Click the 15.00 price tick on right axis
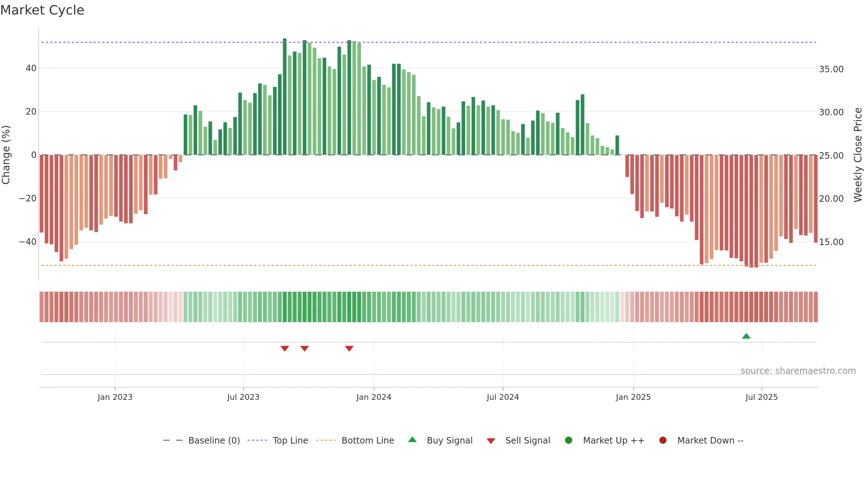 pyautogui.click(x=831, y=242)
